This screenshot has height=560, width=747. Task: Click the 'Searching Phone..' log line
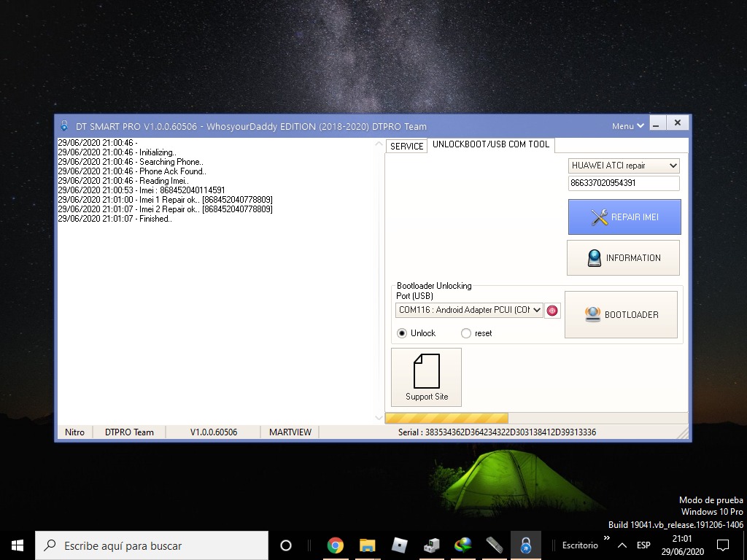pos(131,162)
